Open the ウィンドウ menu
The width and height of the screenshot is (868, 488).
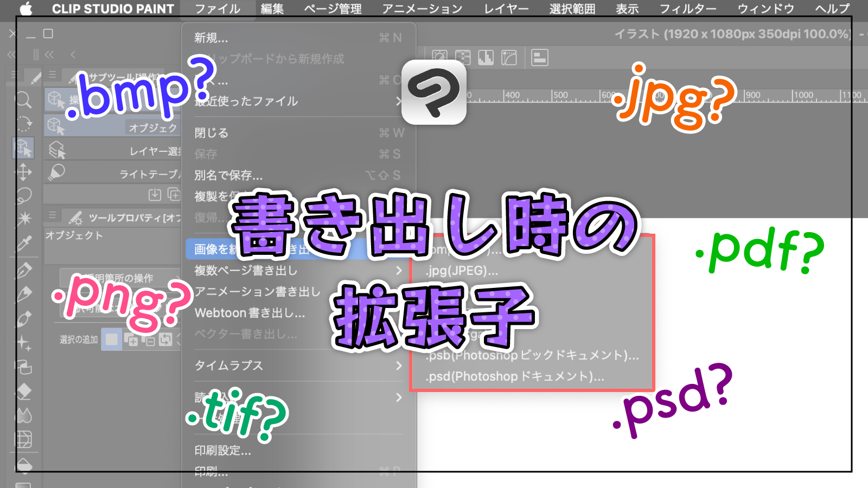tap(765, 9)
